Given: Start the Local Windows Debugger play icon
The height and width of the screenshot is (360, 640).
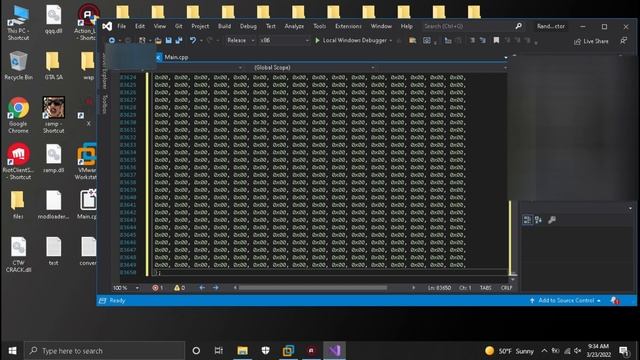Looking at the screenshot, I should 318,40.
